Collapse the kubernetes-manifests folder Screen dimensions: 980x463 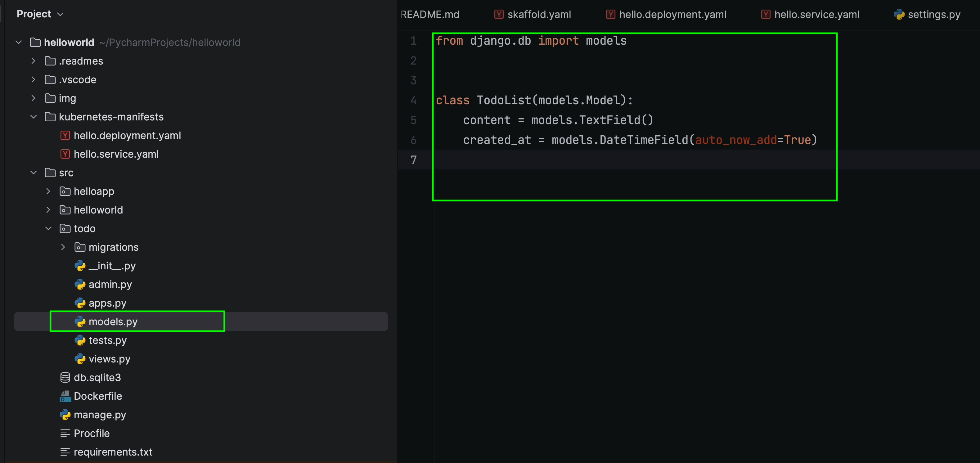pyautogui.click(x=34, y=117)
